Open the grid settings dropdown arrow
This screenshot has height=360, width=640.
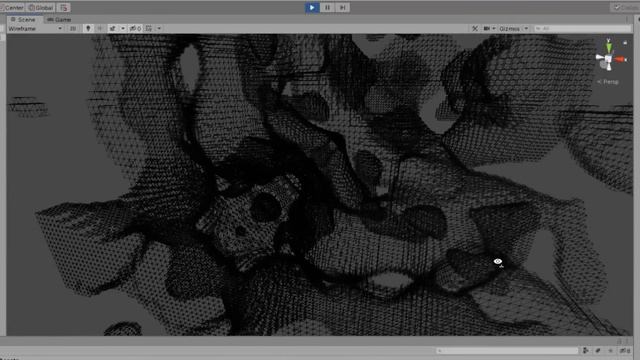click(x=159, y=29)
